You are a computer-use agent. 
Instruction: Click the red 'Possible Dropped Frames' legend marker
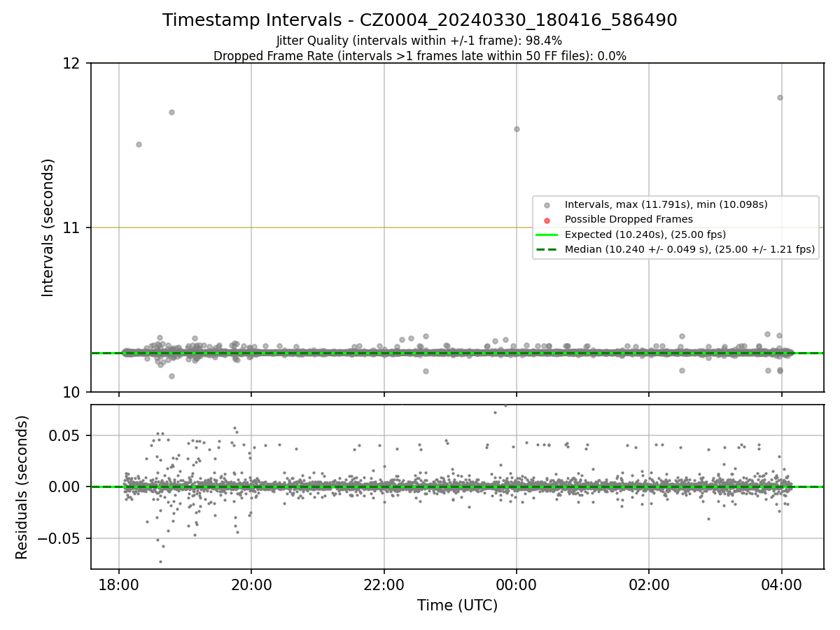point(547,220)
